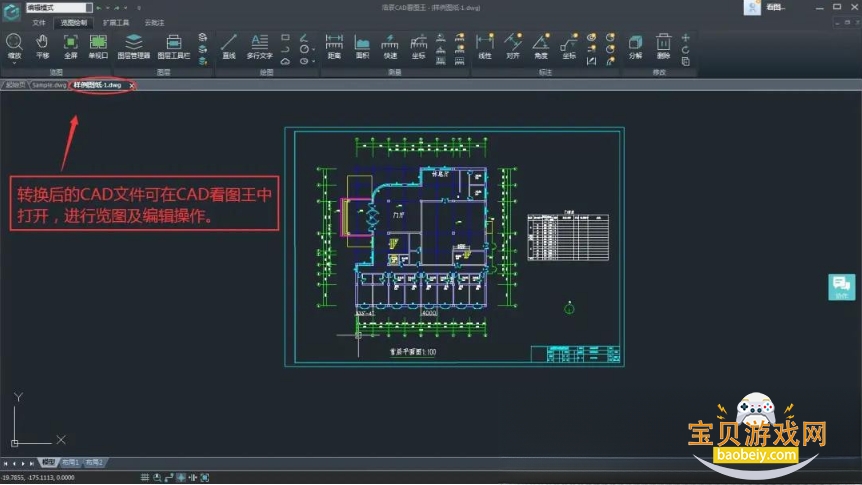Use the 快速 quick measure tool
The width and height of the screenshot is (862, 485).
pyautogui.click(x=390, y=46)
